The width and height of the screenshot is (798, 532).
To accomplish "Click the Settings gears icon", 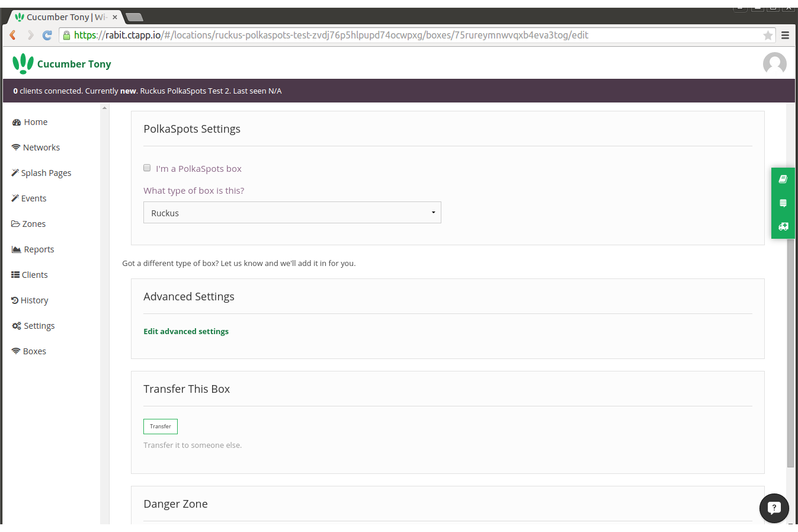I will [x=17, y=326].
